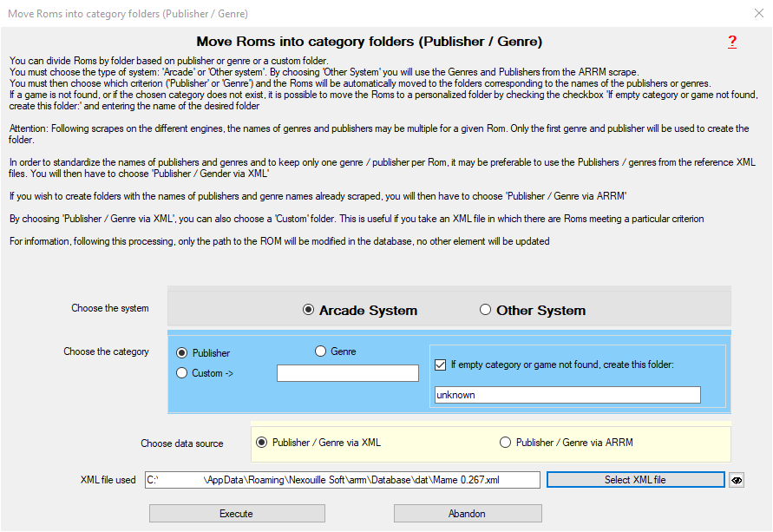Select the Publisher category radio button

[x=182, y=353]
